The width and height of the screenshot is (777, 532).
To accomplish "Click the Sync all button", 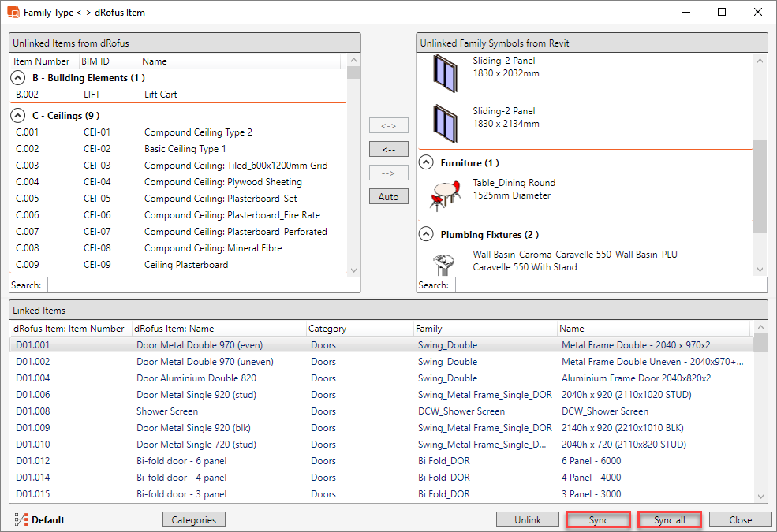I will click(669, 519).
